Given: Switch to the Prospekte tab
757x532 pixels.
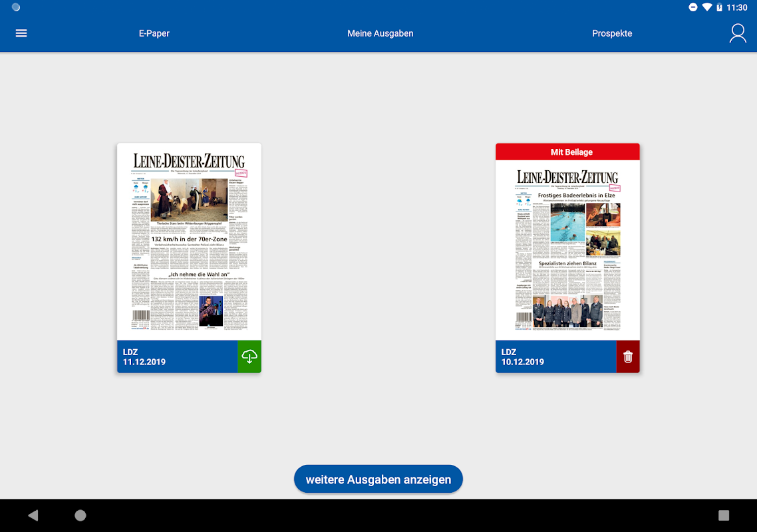Looking at the screenshot, I should pyautogui.click(x=612, y=33).
